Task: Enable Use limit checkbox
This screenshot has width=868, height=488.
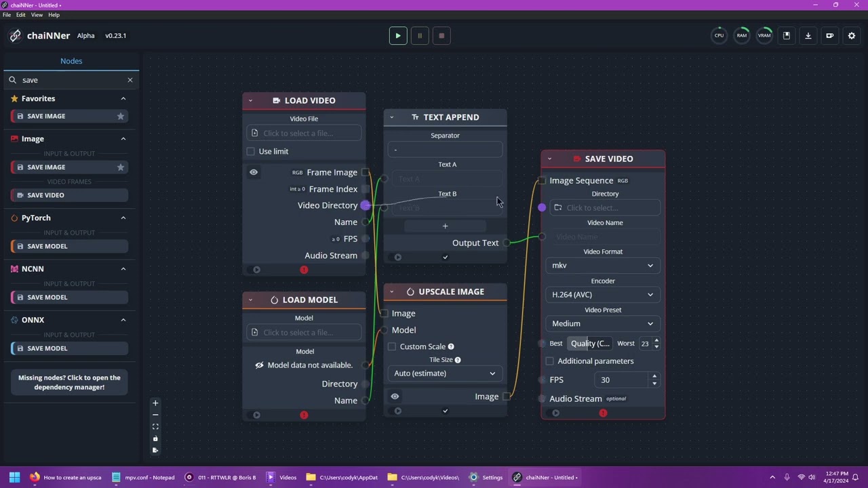Action: (251, 151)
